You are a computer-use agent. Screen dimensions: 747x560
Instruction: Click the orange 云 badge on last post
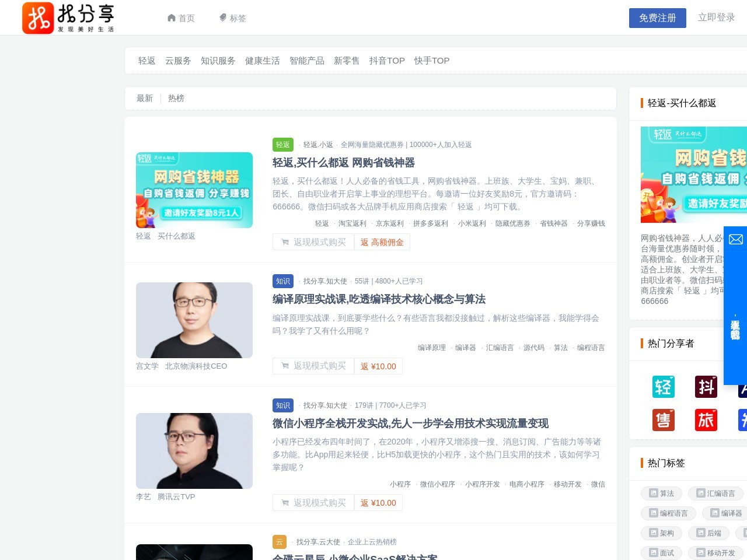tap(280, 542)
